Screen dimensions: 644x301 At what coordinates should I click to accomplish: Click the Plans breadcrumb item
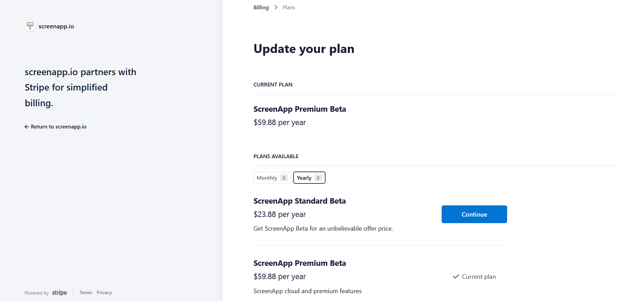coord(289,8)
